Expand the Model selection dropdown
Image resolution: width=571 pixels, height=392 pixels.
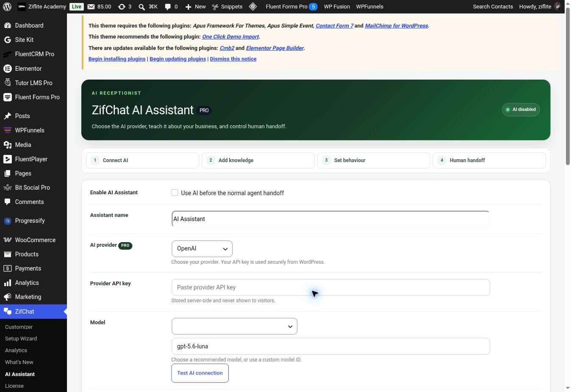tap(234, 326)
